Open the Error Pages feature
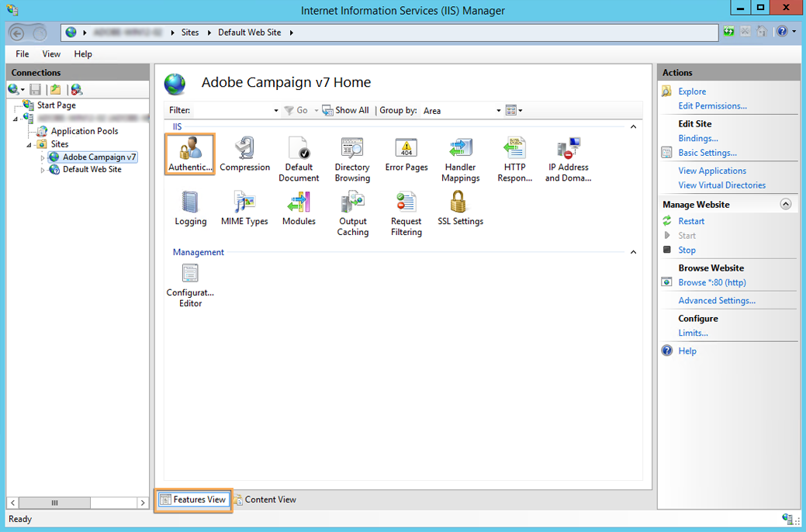Viewport: 806px width, 532px height. coord(406,154)
